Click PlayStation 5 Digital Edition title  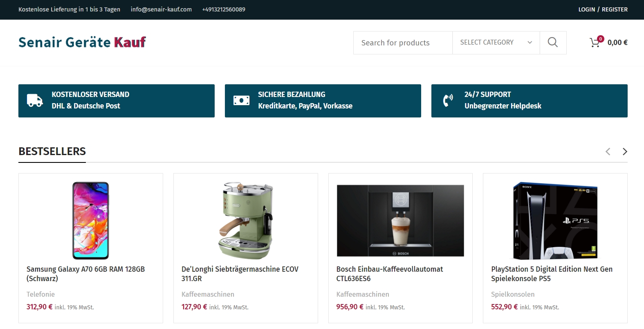[552, 274]
